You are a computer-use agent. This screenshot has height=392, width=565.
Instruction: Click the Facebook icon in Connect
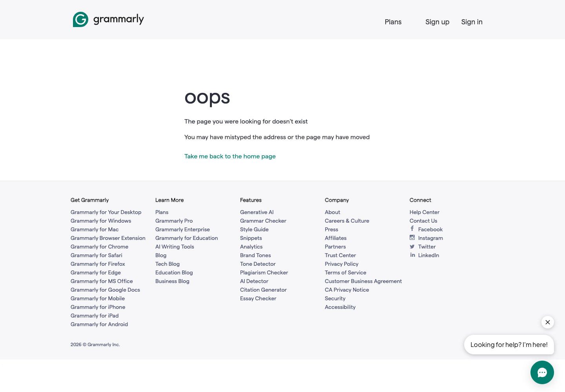412,229
